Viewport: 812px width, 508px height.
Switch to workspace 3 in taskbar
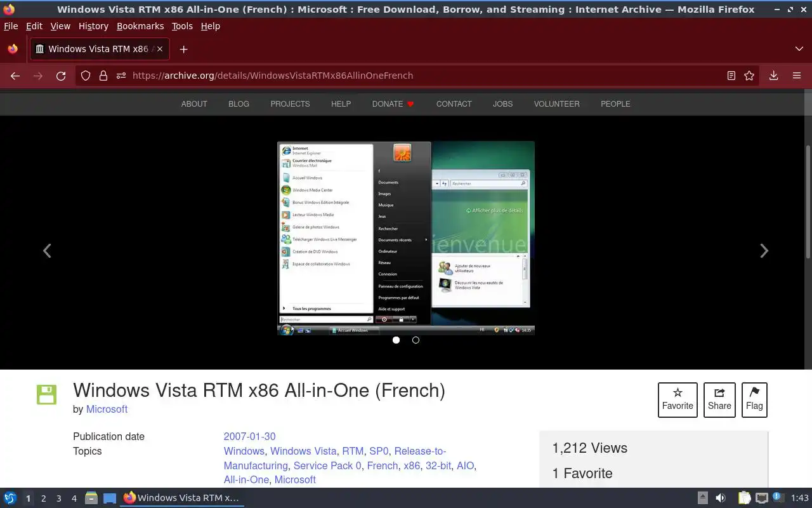point(58,498)
